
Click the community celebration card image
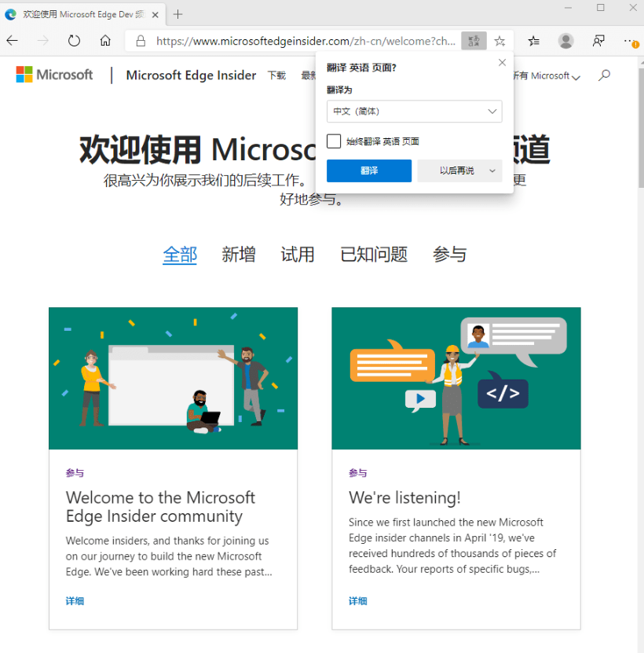[174, 378]
